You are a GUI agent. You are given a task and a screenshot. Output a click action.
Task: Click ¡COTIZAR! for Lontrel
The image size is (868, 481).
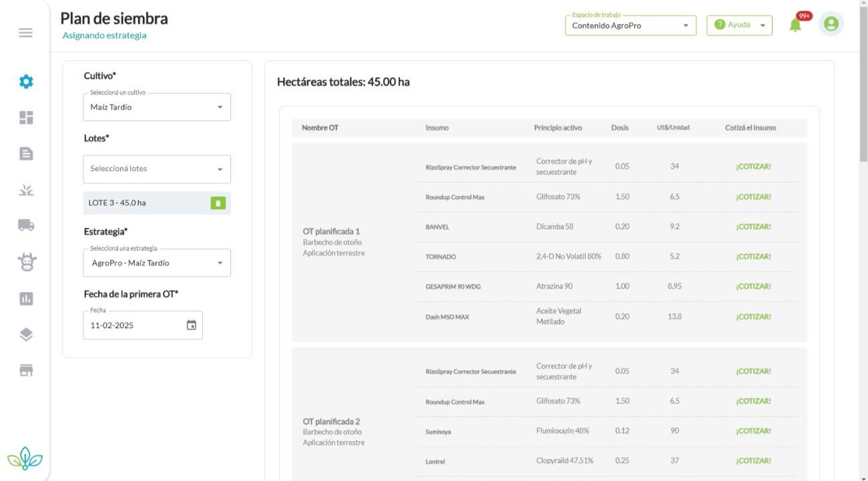(753, 461)
